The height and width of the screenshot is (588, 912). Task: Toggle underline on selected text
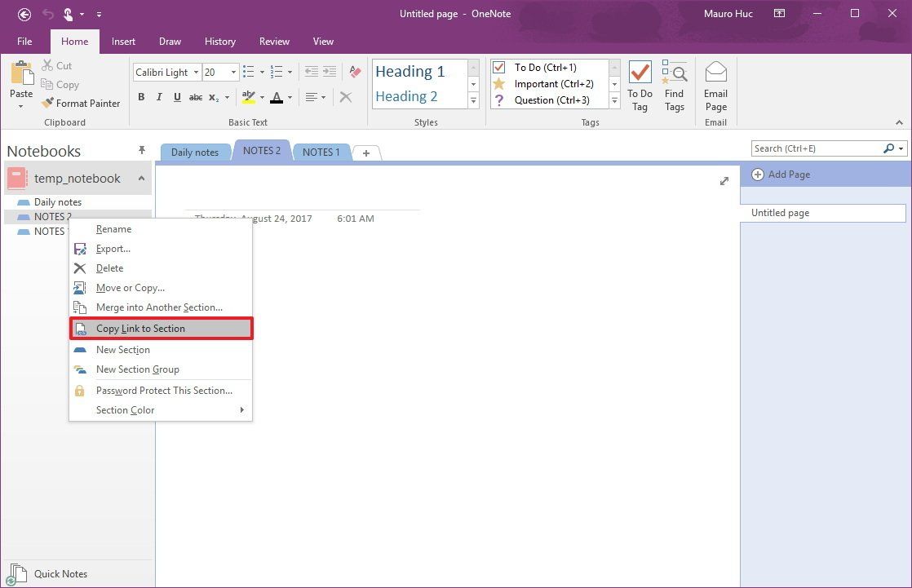[177, 97]
